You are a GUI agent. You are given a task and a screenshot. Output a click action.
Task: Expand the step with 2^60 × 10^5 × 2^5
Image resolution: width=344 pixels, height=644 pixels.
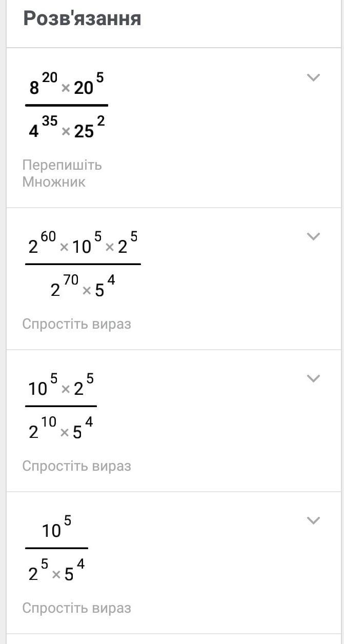[313, 236]
